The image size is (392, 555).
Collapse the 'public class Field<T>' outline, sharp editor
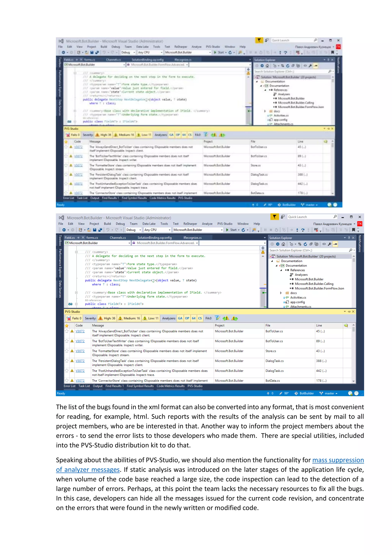tap(76, 304)
